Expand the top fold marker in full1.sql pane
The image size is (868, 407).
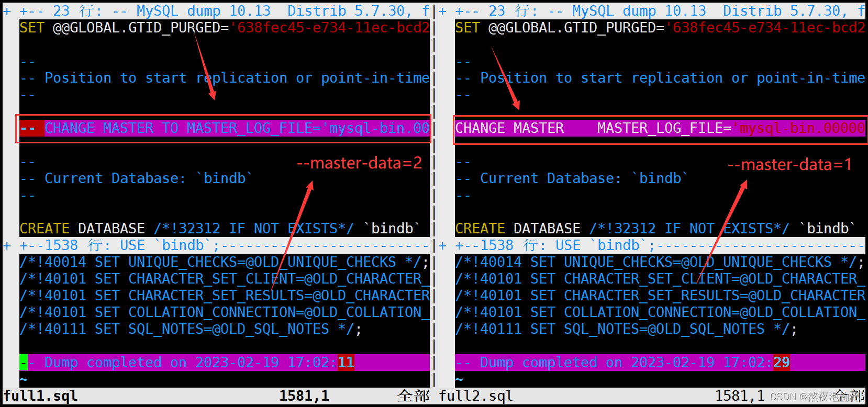point(7,11)
